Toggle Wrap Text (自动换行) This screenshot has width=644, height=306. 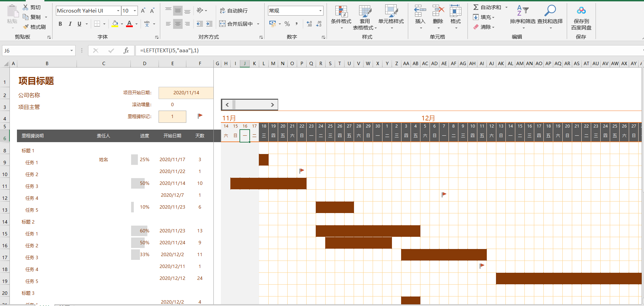point(234,11)
